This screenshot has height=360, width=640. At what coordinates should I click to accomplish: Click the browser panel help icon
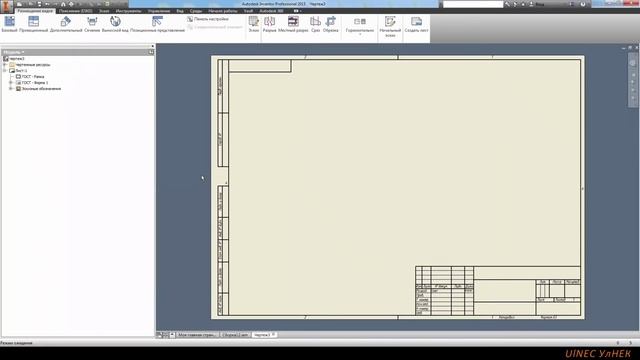[151, 52]
